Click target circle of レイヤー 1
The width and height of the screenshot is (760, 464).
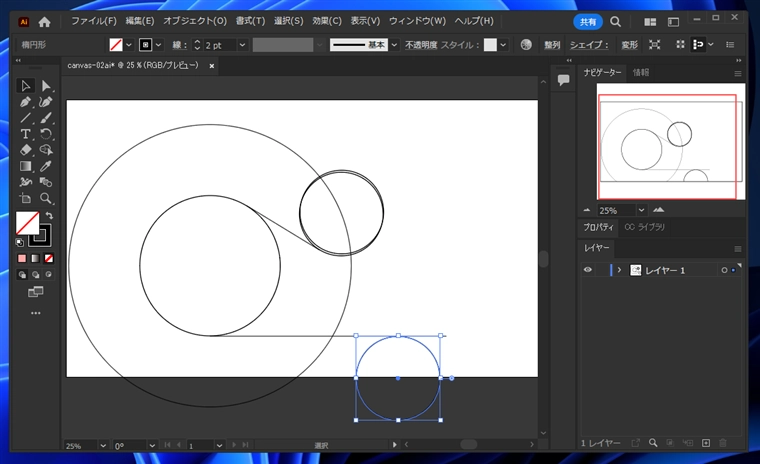point(724,270)
